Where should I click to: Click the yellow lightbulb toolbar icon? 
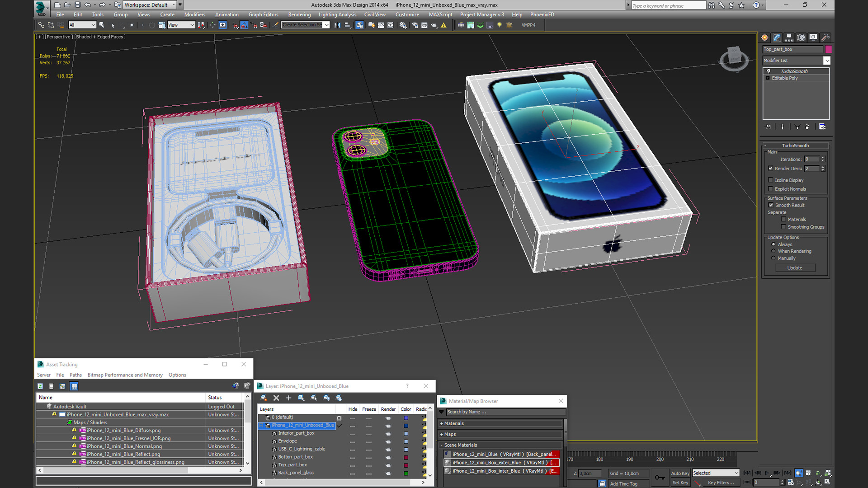500,25
